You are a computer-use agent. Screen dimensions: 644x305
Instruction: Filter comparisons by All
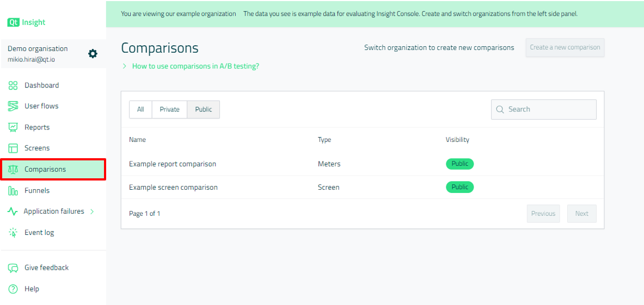click(140, 109)
